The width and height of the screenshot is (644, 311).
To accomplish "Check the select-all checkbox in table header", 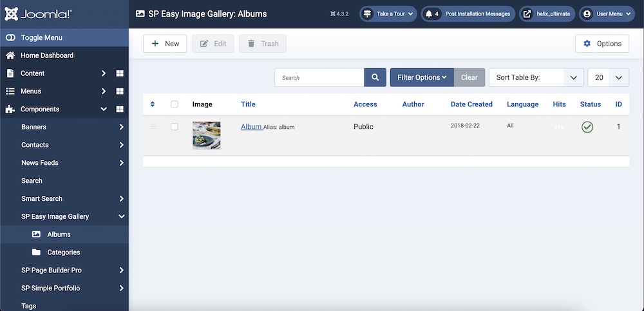I will (175, 104).
